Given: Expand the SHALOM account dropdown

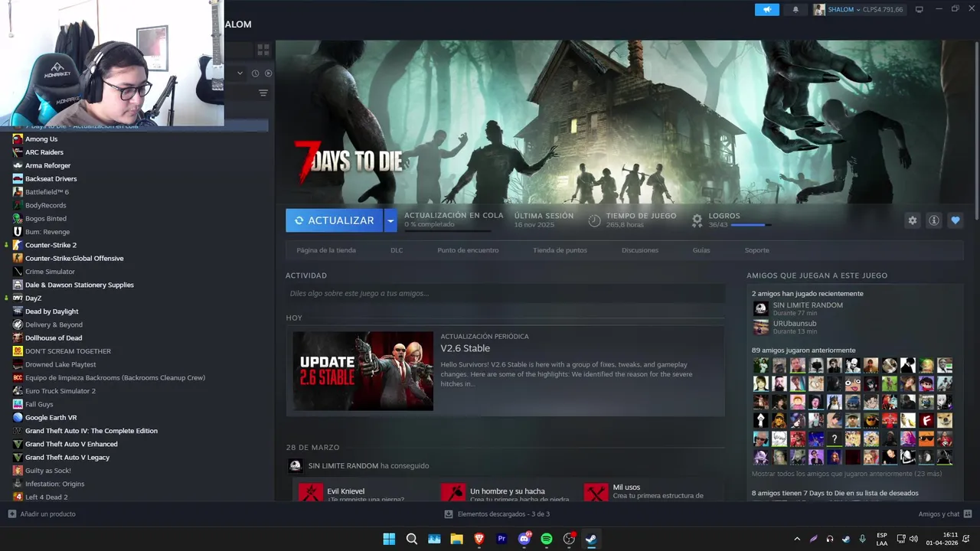Looking at the screenshot, I should 858,10.
